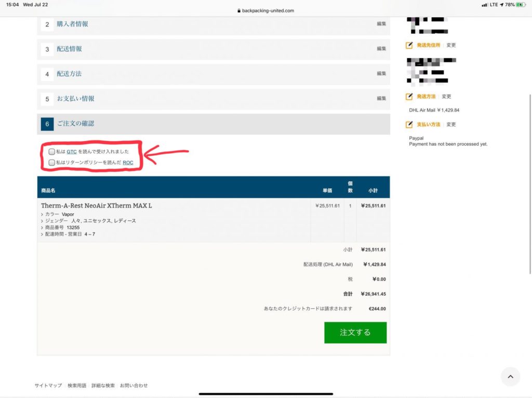Click the Paypal payment method text
532x398 pixels.
[416, 138]
